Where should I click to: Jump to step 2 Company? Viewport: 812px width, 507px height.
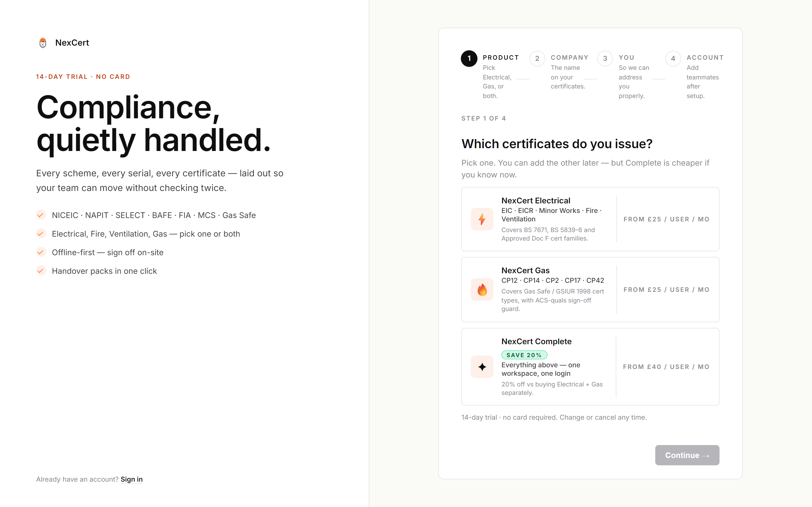[537, 59]
